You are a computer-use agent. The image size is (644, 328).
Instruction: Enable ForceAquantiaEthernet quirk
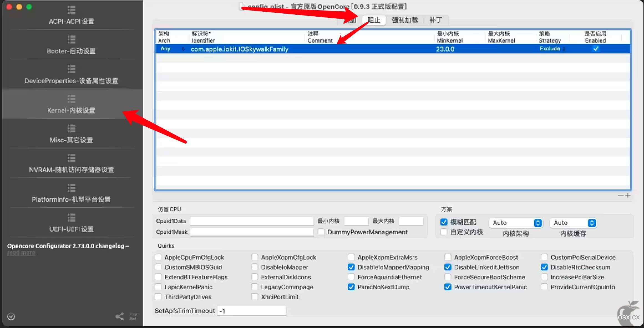(x=351, y=277)
